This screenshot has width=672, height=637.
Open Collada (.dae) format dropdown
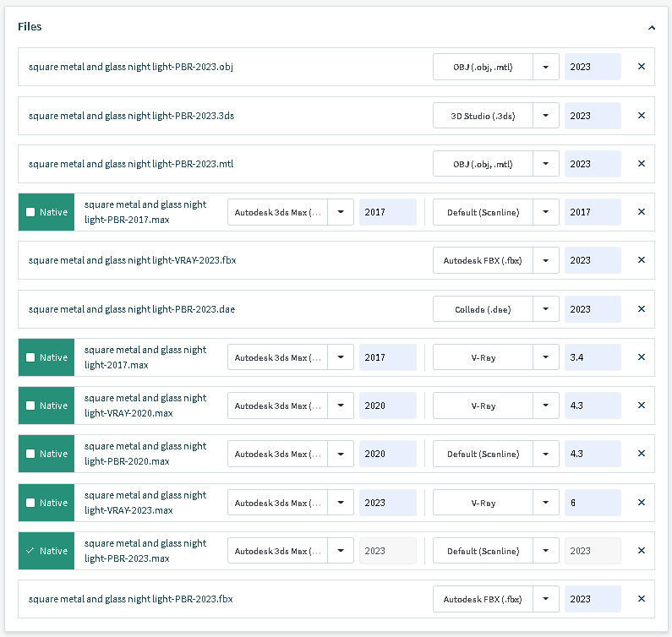545,309
